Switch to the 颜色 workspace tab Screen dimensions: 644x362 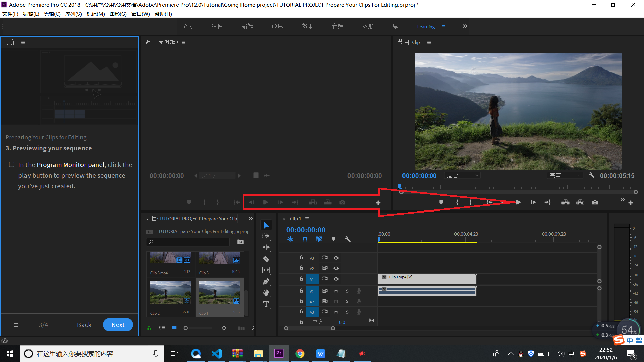click(x=277, y=26)
